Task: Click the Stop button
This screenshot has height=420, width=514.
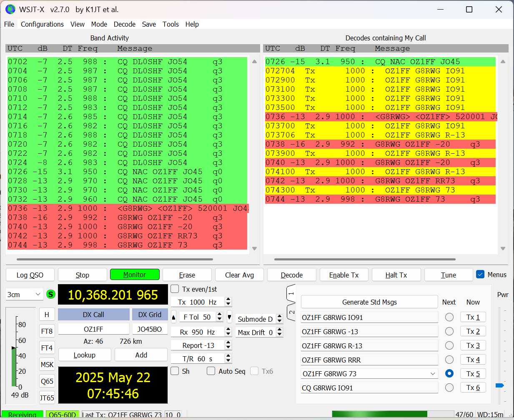Action: [x=83, y=275]
